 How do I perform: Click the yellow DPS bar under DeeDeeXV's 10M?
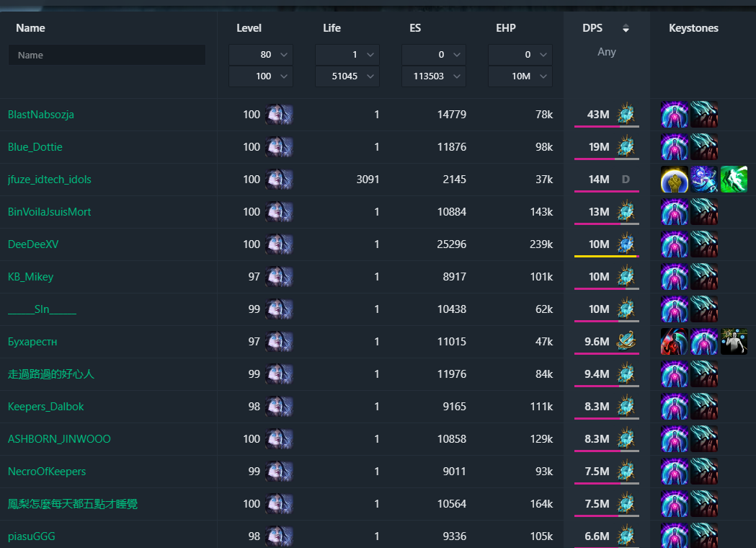pyautogui.click(x=607, y=256)
